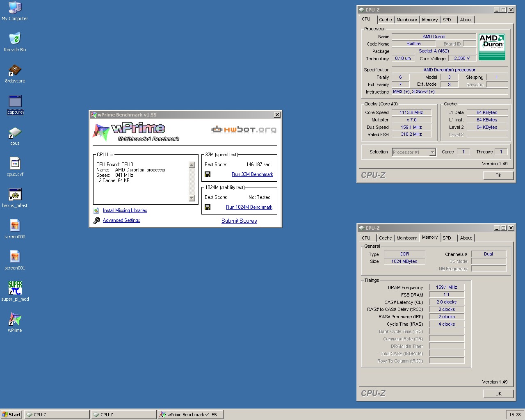Click the wPrime logo graphic
Image resolution: width=525 pixels, height=420 pixels.
tap(136, 132)
